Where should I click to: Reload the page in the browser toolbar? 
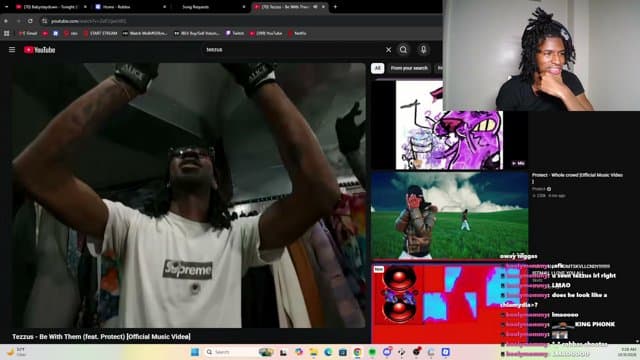(30, 21)
